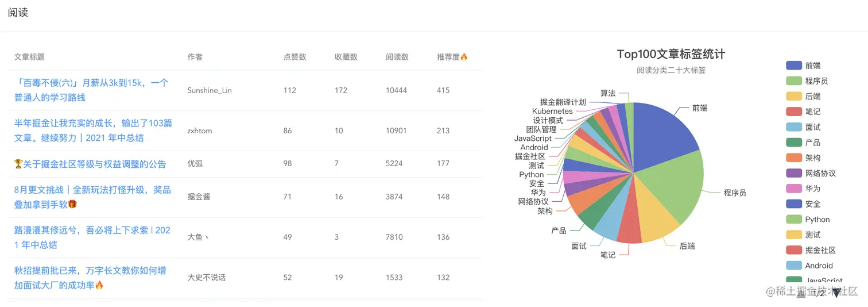
Task: Toggle the 后端 legend item
Action: 803,97
